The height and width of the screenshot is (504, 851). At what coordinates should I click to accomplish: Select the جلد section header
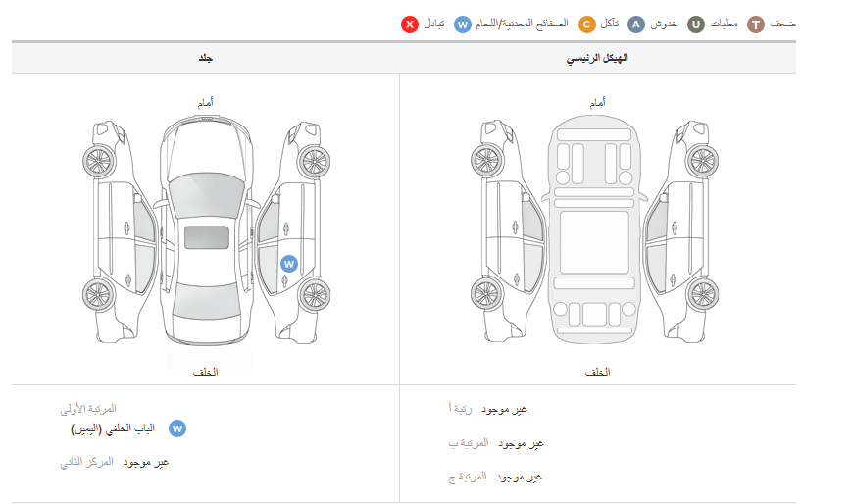coord(206,59)
